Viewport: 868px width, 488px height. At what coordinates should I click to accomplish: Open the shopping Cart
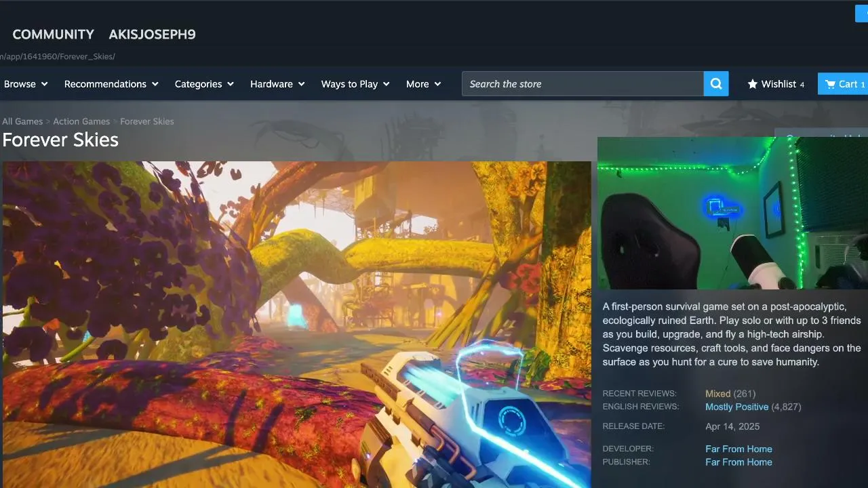tap(843, 84)
